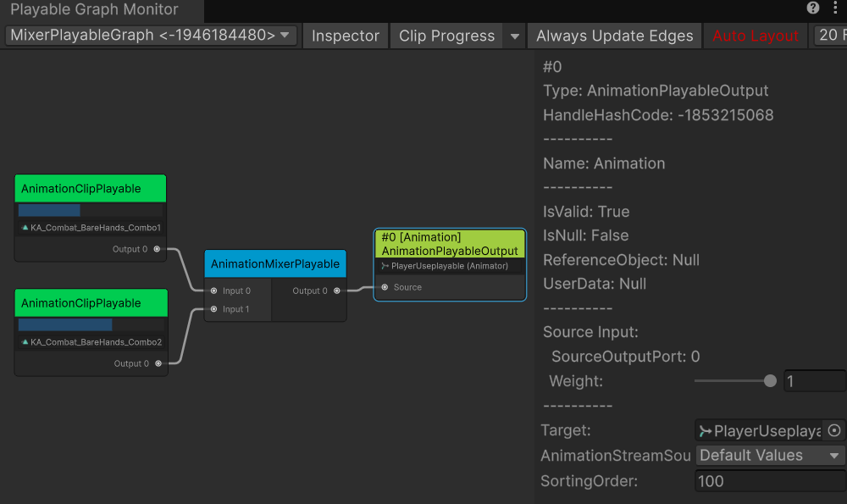Viewport: 847px width, 504px height.
Task: Select the AnimationMixerPlayable node header
Action: click(275, 264)
